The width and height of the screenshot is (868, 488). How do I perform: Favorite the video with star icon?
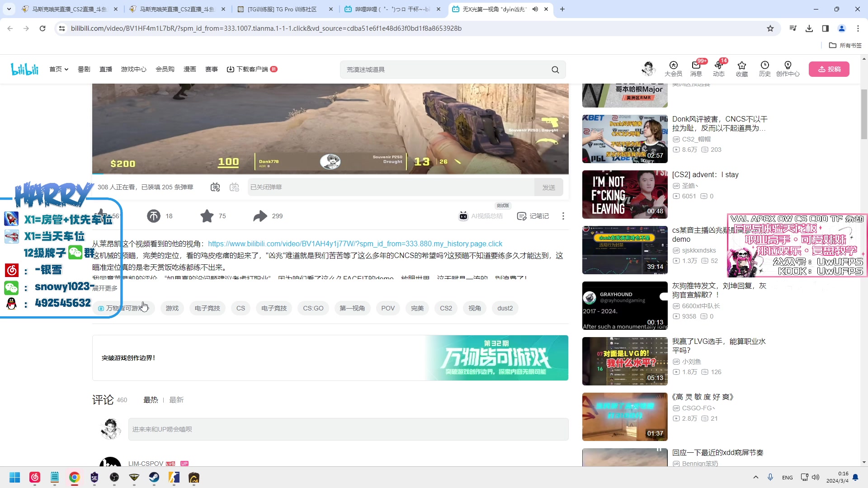[207, 216]
